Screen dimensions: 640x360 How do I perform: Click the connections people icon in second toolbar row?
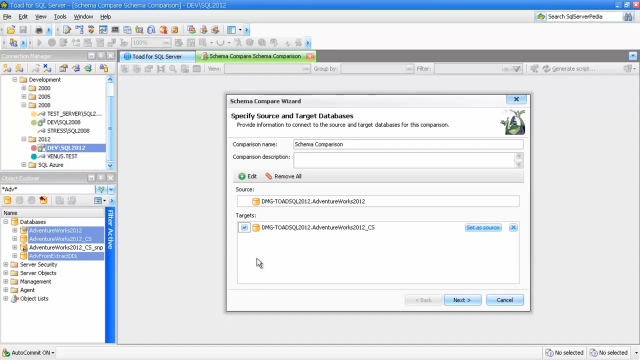click(x=13, y=42)
